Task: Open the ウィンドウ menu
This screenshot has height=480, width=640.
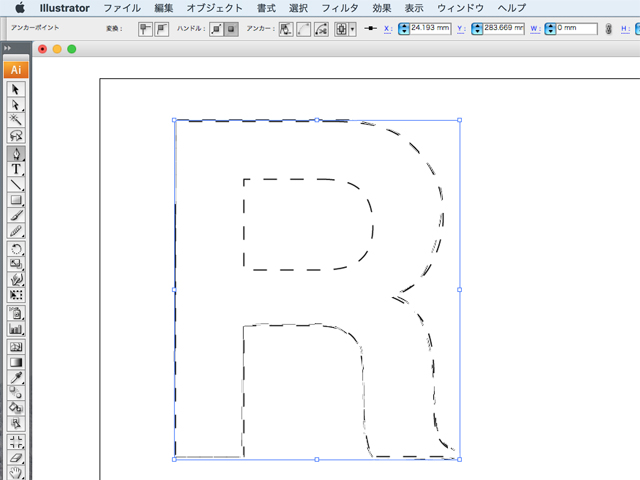Action: [461, 8]
